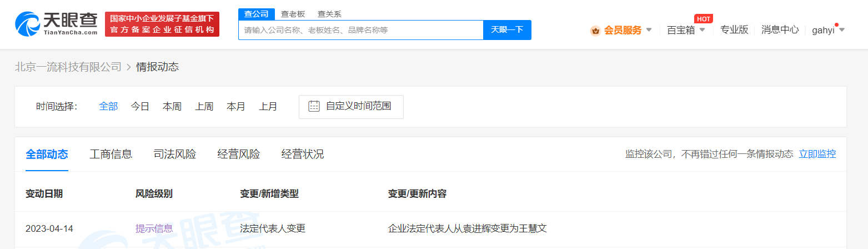This screenshot has height=249, width=868.
Task: Click the 变更/更新内容 column header
Action: (x=417, y=194)
